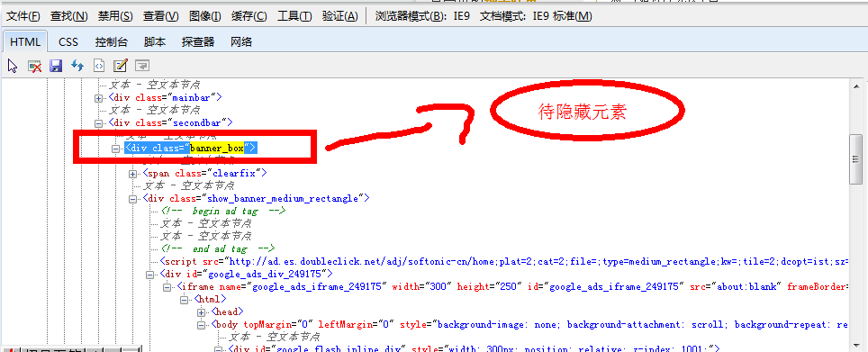Expand the span class clearfix node
The height and width of the screenshot is (352, 868).
[x=132, y=174]
